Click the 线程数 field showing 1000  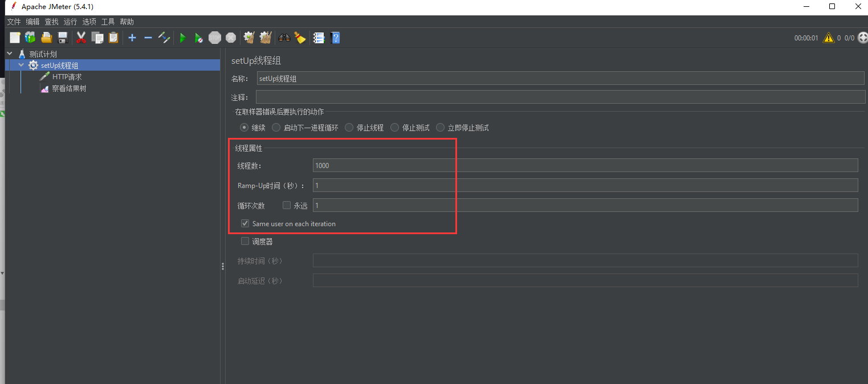click(x=585, y=165)
